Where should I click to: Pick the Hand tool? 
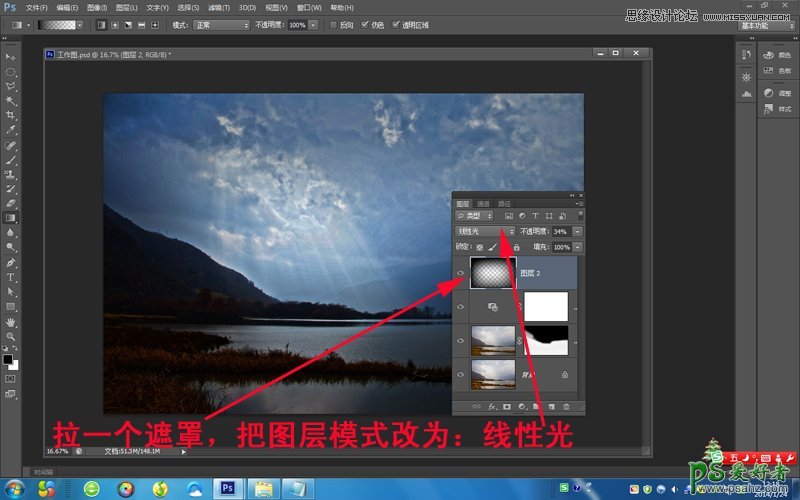click(11, 322)
